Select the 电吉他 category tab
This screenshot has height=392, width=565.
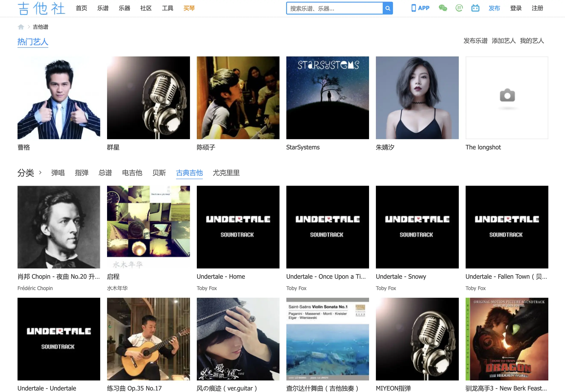tap(132, 173)
